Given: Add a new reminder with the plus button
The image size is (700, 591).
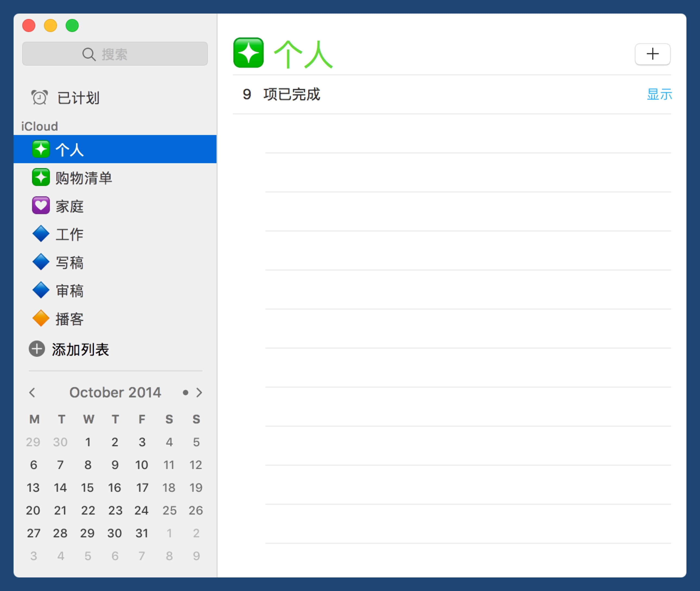Looking at the screenshot, I should tap(653, 54).
